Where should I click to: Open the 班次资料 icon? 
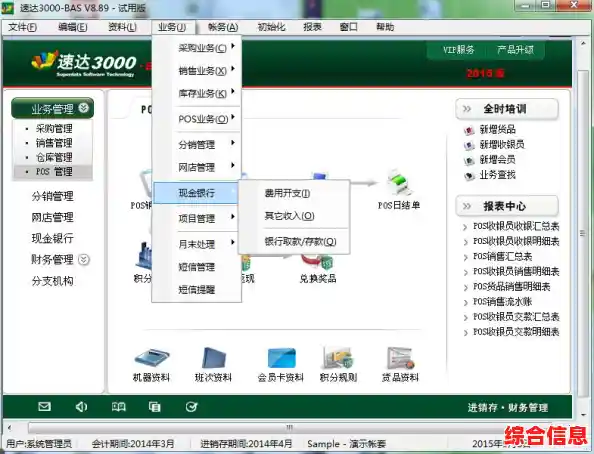click(213, 358)
